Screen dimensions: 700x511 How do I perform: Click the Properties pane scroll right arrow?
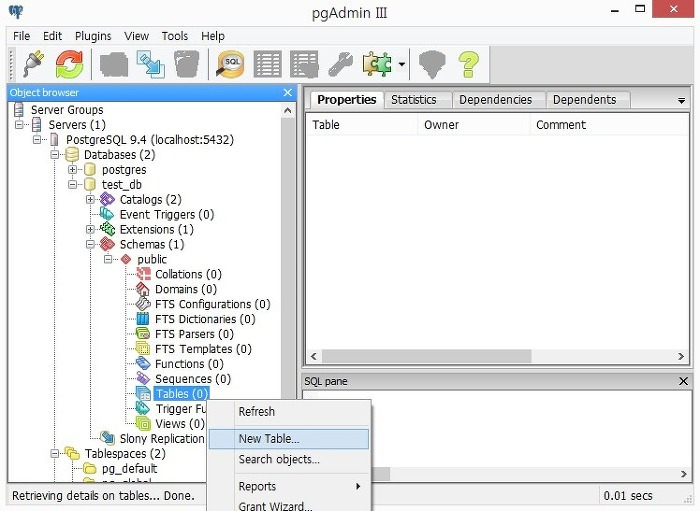pos(681,356)
